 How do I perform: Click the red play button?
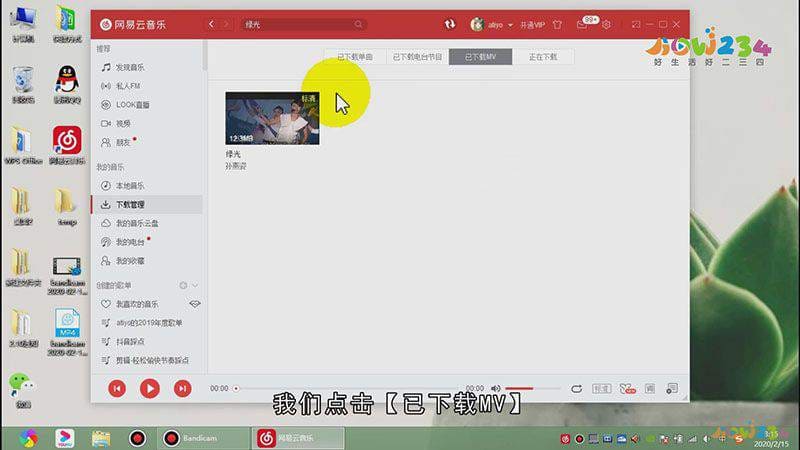point(149,389)
